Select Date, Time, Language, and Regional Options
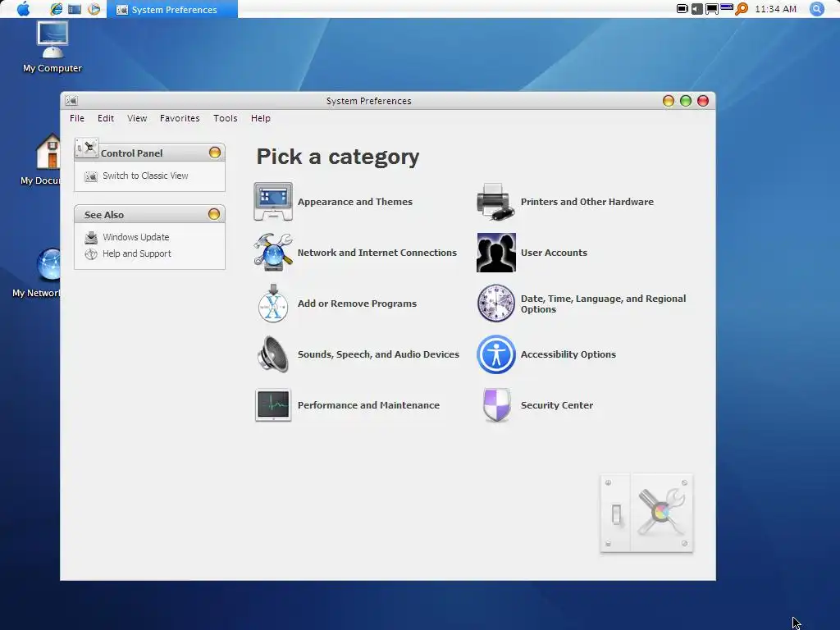This screenshot has height=630, width=840. coord(603,304)
